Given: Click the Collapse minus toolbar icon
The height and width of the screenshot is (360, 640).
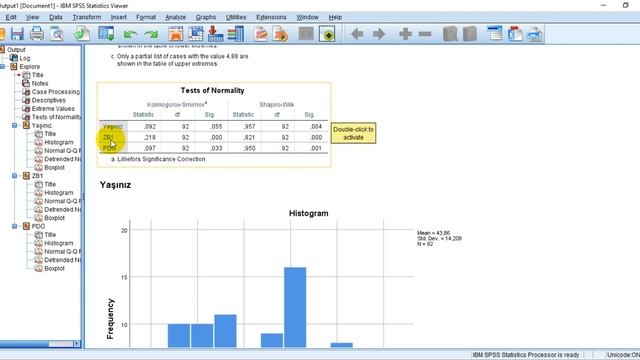Looking at the screenshot, I should click(425, 34).
